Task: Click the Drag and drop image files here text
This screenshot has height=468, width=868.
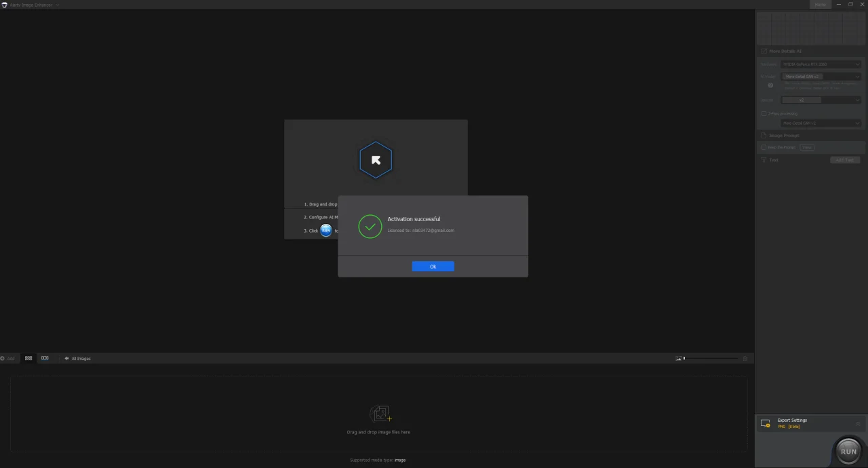Action: coord(378,432)
